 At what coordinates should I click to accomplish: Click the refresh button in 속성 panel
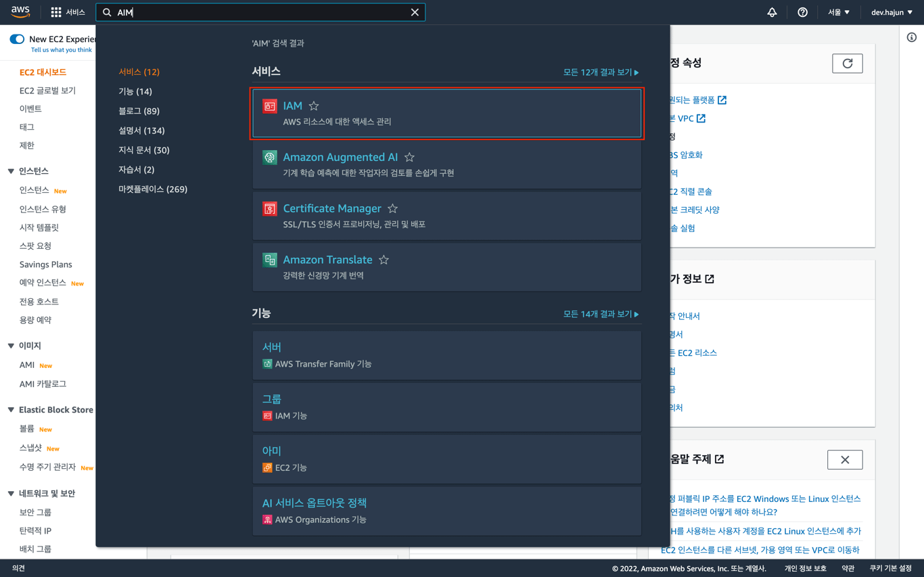point(848,64)
